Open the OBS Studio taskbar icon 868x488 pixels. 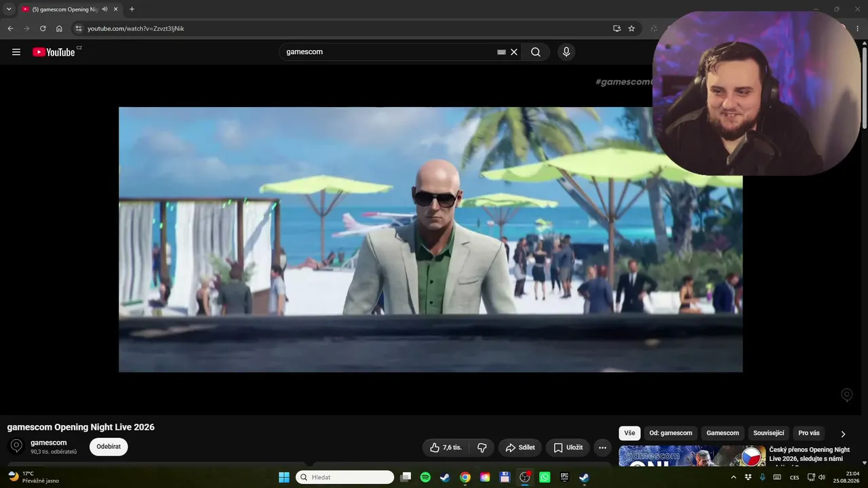coord(525,477)
